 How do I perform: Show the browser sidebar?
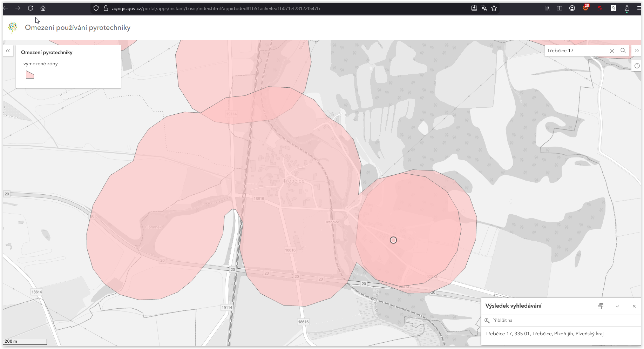(x=560, y=8)
